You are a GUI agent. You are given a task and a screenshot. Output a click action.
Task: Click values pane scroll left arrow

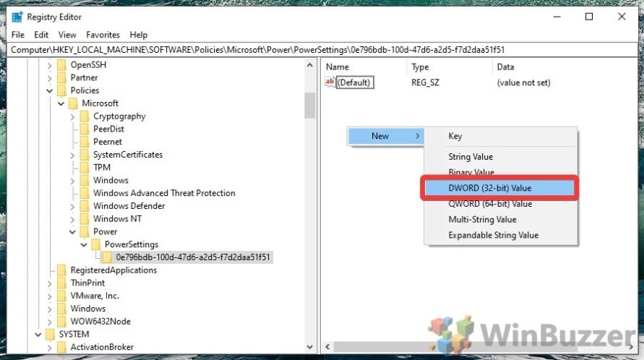pyautogui.click(x=327, y=347)
